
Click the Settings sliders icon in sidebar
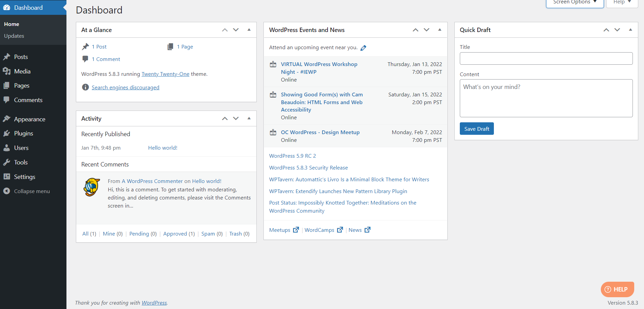tap(7, 177)
